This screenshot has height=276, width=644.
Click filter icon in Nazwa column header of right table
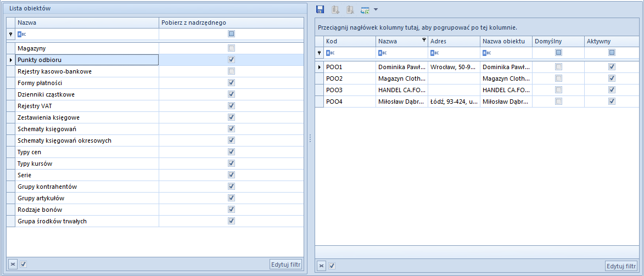(x=424, y=40)
